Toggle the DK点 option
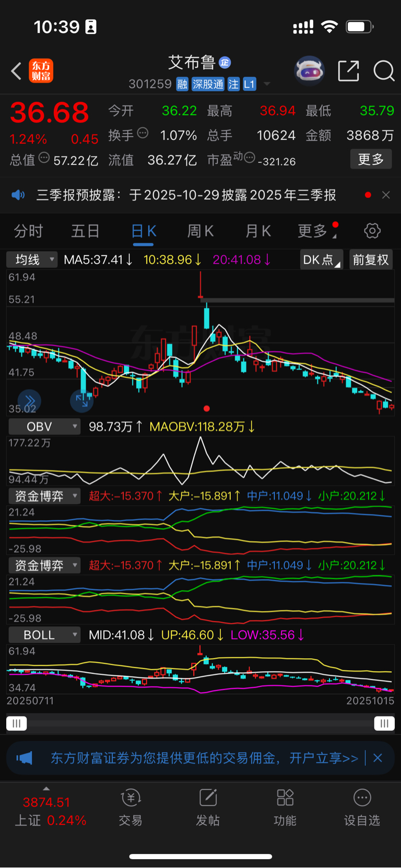 (x=321, y=259)
